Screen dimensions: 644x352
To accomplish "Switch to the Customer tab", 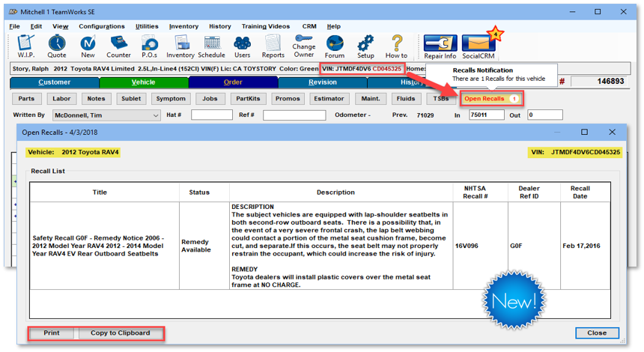I will coord(54,82).
